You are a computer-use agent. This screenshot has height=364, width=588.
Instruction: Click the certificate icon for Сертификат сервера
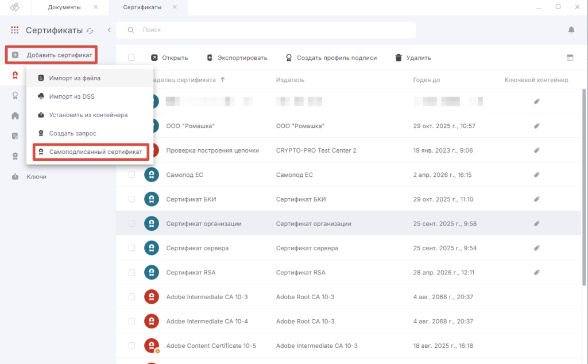152,248
